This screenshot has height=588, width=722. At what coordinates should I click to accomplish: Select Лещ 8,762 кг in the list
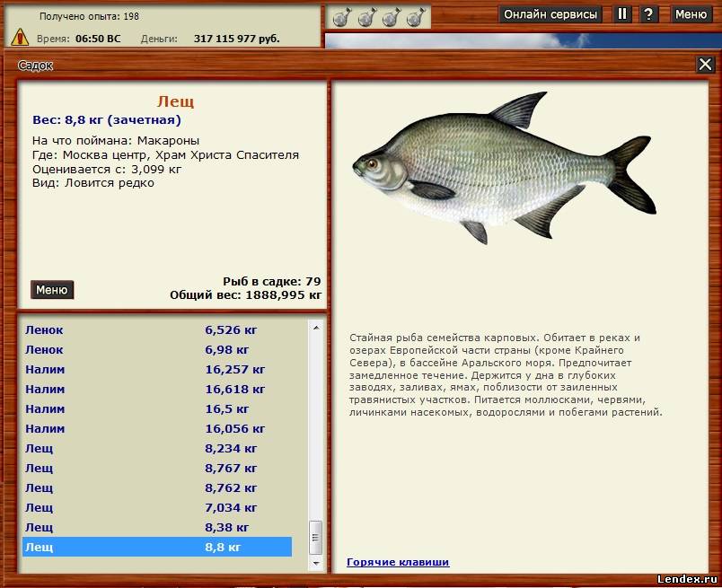pos(157,488)
